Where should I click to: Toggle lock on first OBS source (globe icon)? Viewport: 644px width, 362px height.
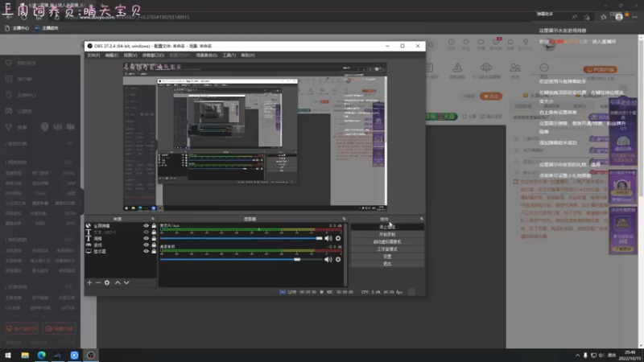pyautogui.click(x=154, y=226)
